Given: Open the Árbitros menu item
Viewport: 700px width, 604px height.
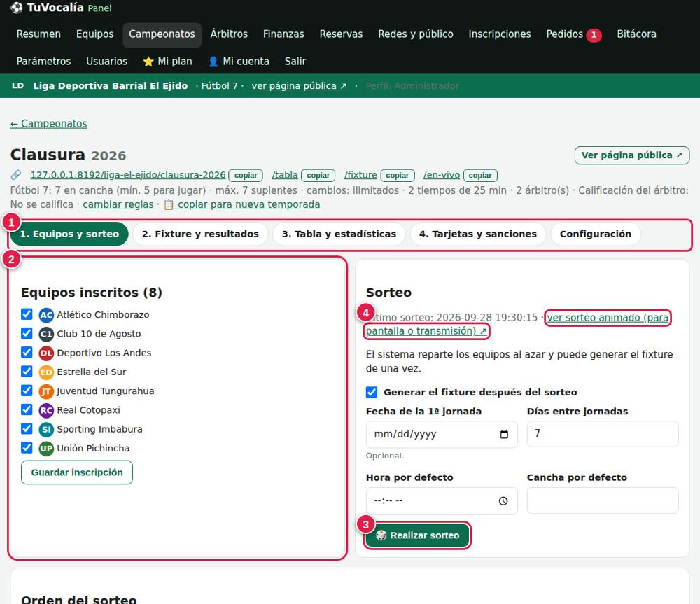Looking at the screenshot, I should (x=229, y=34).
